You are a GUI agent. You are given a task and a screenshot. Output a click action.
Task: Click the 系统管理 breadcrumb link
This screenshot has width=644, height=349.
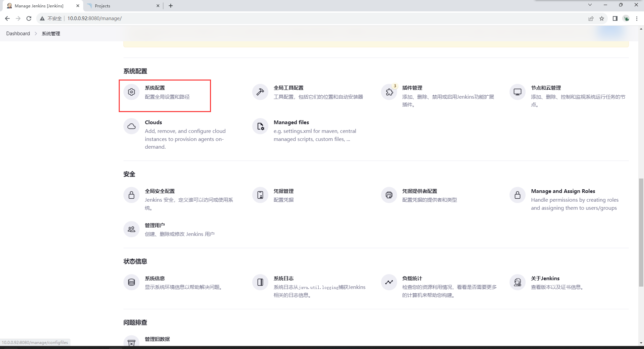click(x=51, y=34)
